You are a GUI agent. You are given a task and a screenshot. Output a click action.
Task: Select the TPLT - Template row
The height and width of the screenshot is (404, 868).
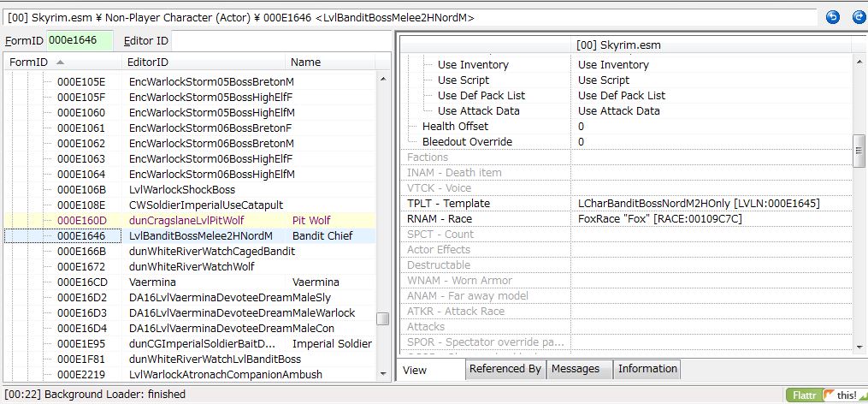[625, 204]
